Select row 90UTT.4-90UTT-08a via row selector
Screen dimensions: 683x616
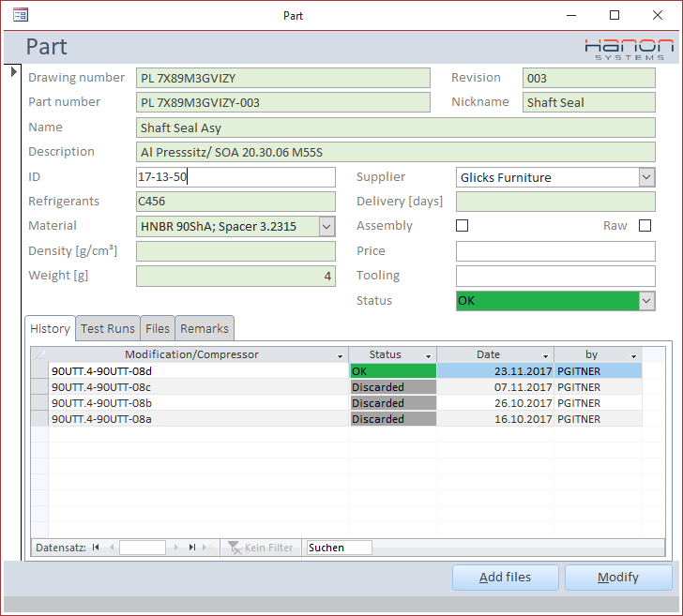coord(39,419)
